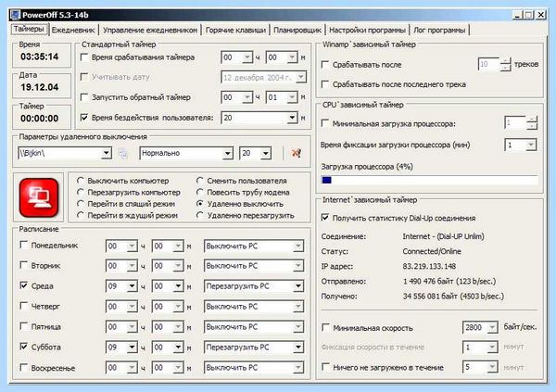Click connection name Internet - (Dial-UP Unlim)
This screenshot has width=556, height=392.
443,236
